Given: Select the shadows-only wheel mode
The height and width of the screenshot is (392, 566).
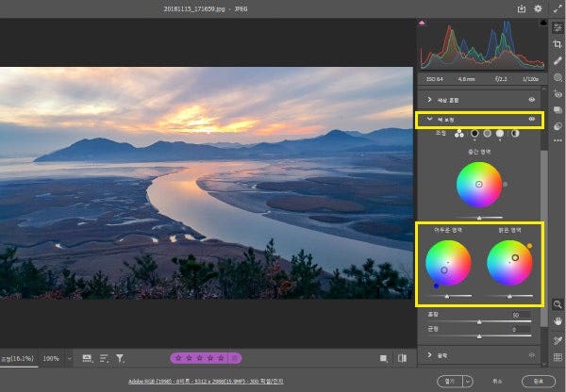Looking at the screenshot, I should [x=474, y=134].
